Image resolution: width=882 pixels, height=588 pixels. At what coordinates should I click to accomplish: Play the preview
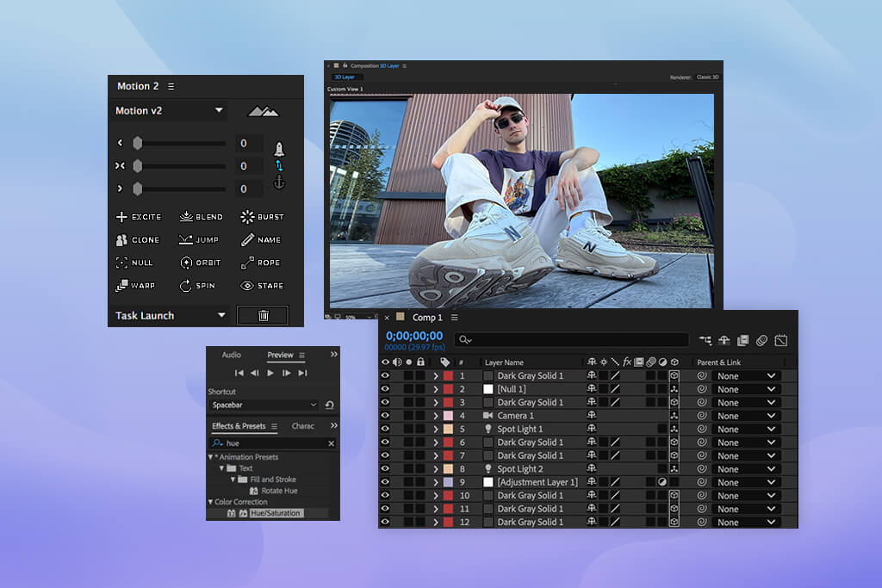270,373
